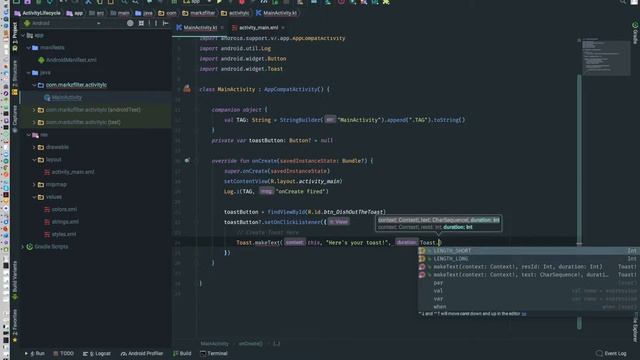Image resolution: width=640 pixels, height=360 pixels.
Task: Click the scroll-from-source target icon in Project panel
Action: [130, 23]
